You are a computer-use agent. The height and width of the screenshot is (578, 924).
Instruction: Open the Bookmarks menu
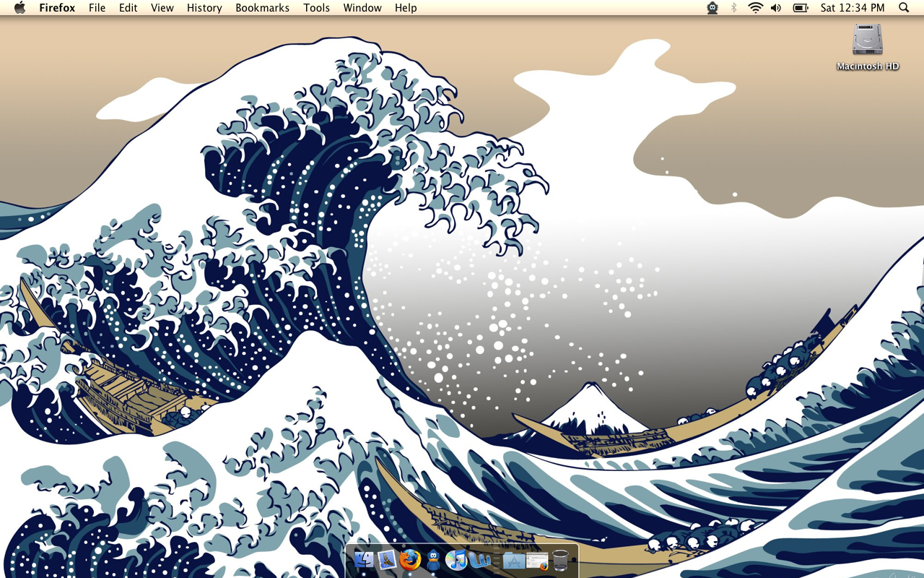click(x=262, y=8)
